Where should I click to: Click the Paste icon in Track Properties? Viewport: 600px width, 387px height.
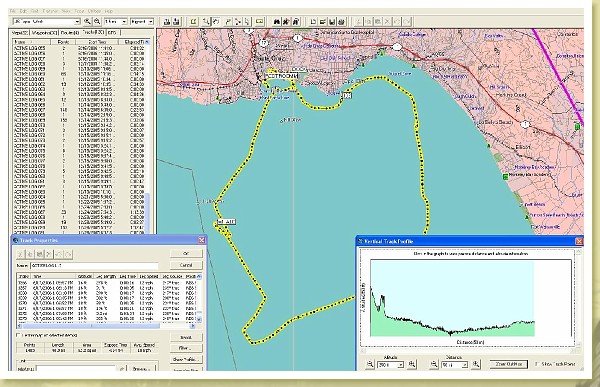tap(39, 254)
